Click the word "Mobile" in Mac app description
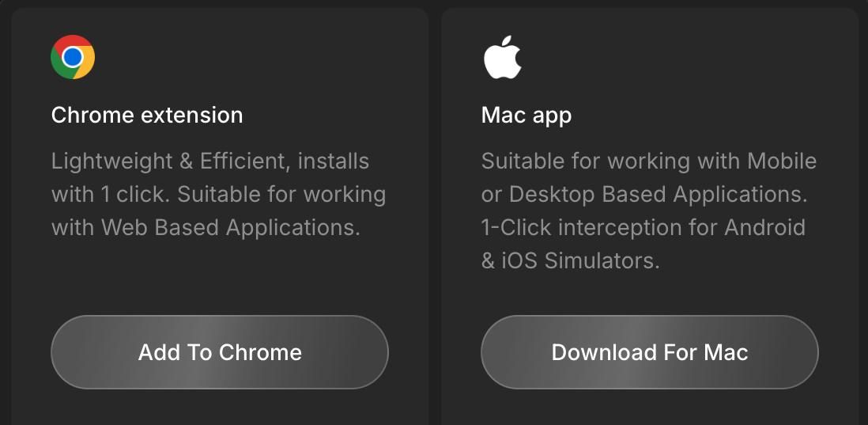 [781, 161]
